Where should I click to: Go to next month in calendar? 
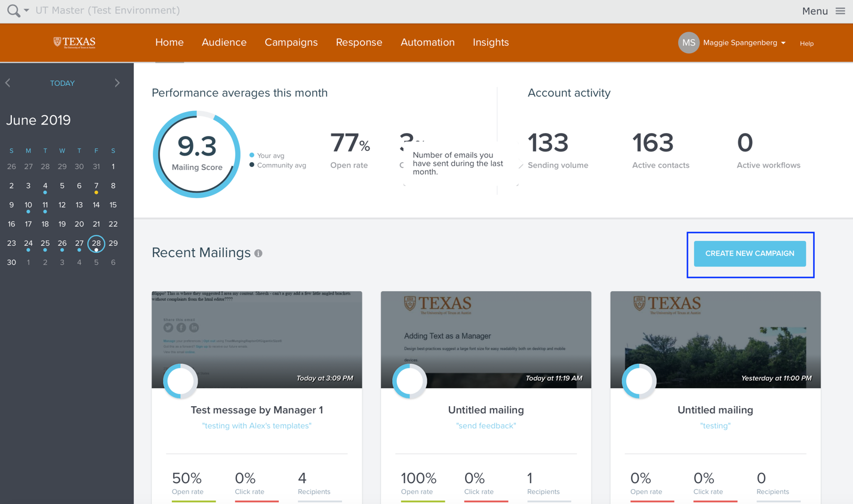[x=117, y=83]
